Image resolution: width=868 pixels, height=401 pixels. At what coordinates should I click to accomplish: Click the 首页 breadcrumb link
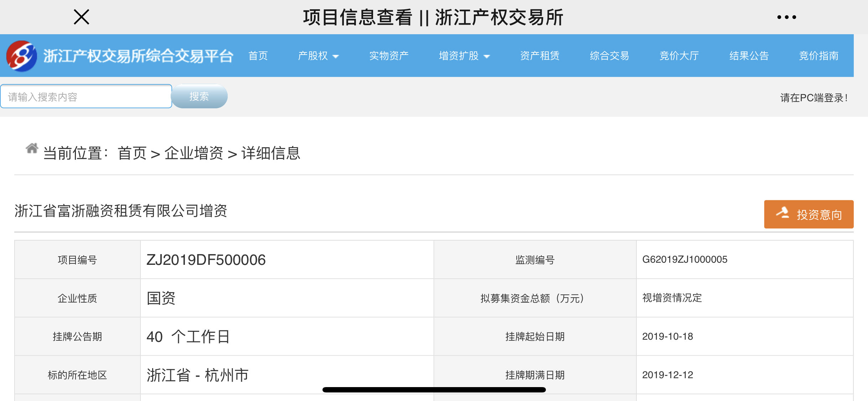[132, 153]
